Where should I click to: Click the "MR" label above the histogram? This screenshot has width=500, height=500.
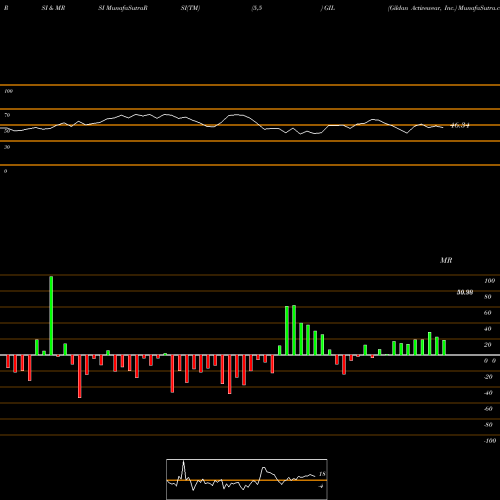[446, 260]
